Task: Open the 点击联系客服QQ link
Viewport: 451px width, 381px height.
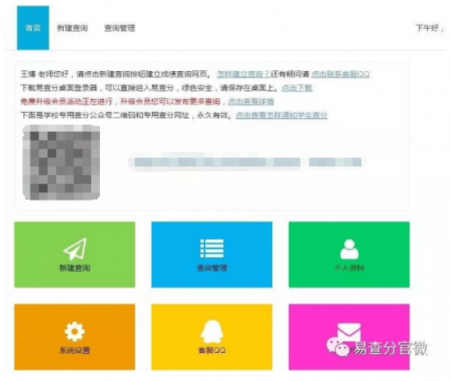Action: tap(340, 74)
